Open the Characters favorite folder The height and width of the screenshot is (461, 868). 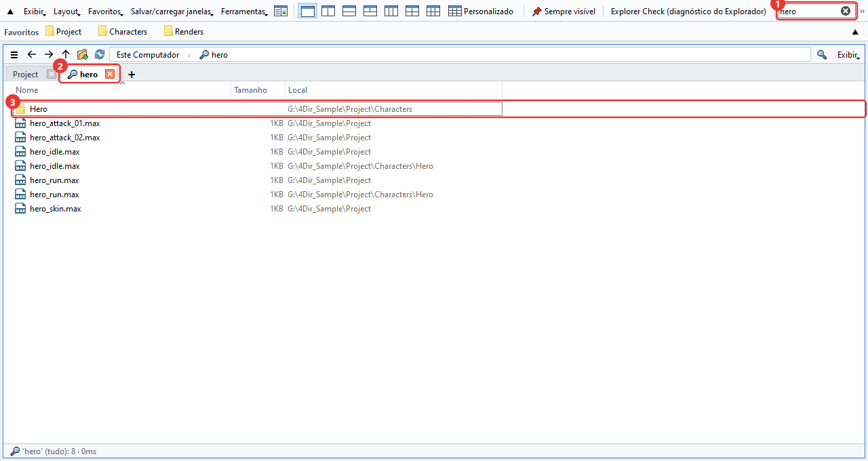pos(123,32)
